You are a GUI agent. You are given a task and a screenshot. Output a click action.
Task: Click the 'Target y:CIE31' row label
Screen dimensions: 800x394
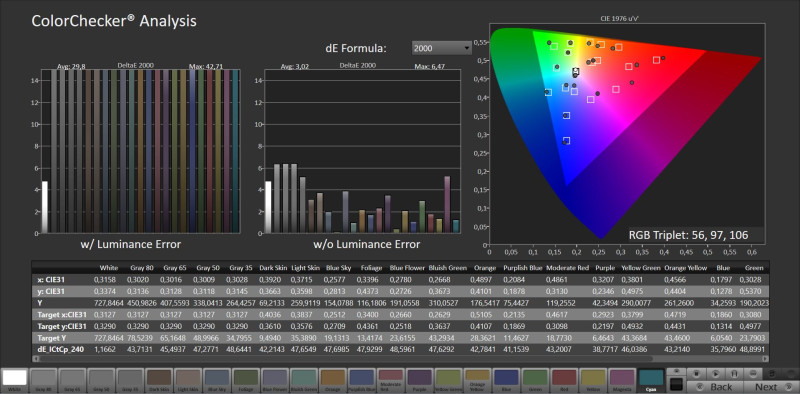pyautogui.click(x=63, y=327)
